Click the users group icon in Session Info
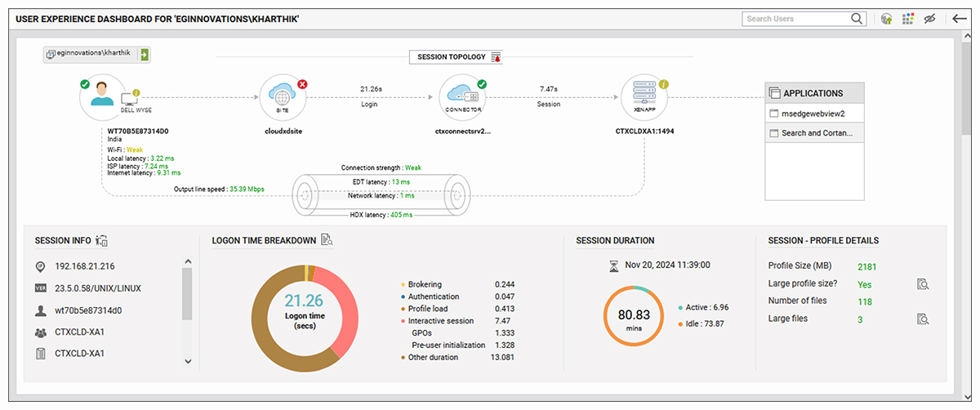Screen dimensions: 980x410 40,332
